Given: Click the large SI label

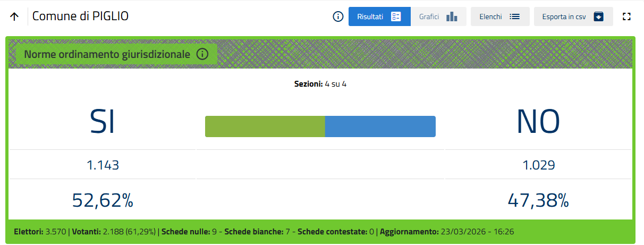Looking at the screenshot, I should pos(103,122).
